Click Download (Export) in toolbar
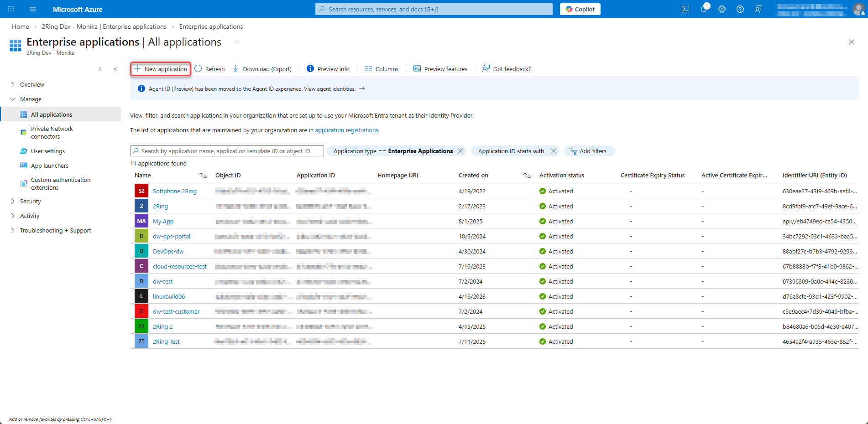The width and height of the screenshot is (868, 424). coord(262,69)
